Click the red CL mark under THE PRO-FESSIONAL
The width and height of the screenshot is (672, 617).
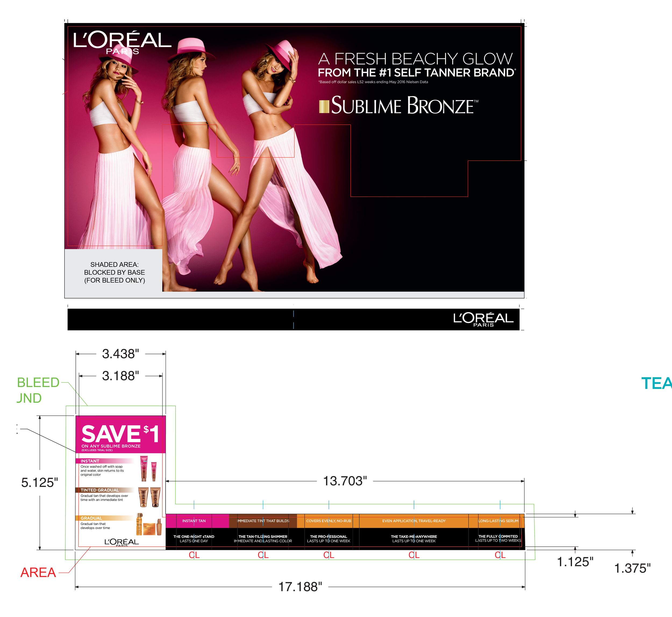pos(329,555)
